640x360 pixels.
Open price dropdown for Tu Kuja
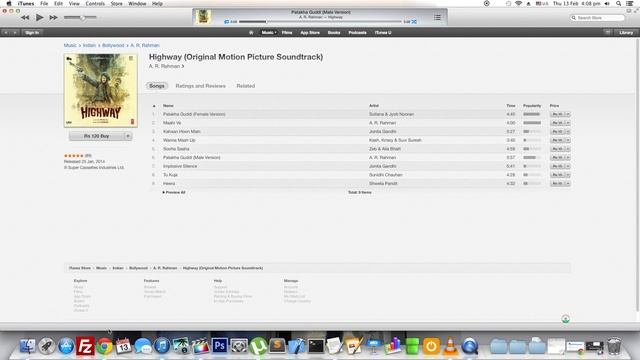click(568, 175)
